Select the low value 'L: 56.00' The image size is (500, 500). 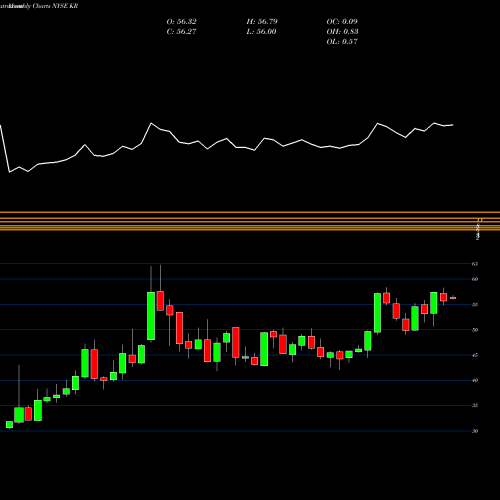coord(261,32)
